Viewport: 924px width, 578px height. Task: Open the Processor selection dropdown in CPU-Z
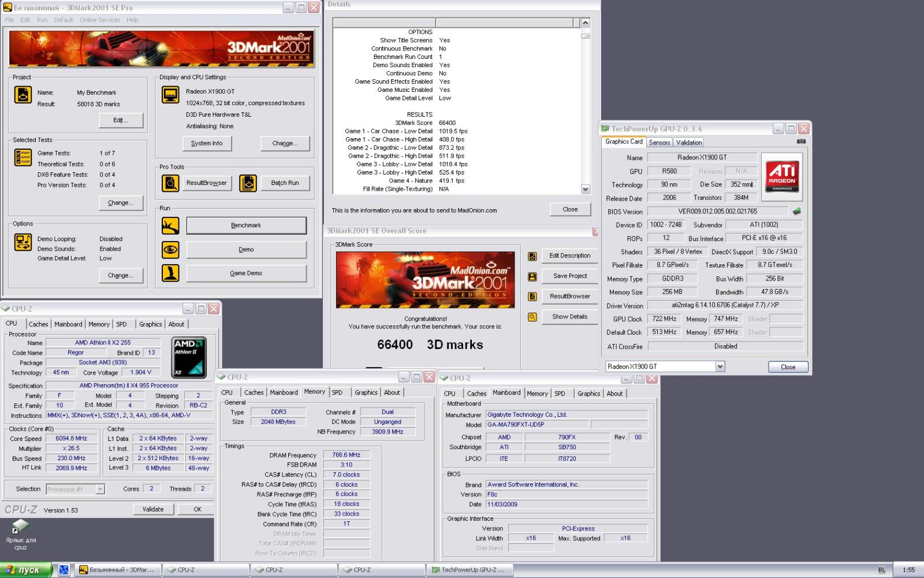click(100, 489)
